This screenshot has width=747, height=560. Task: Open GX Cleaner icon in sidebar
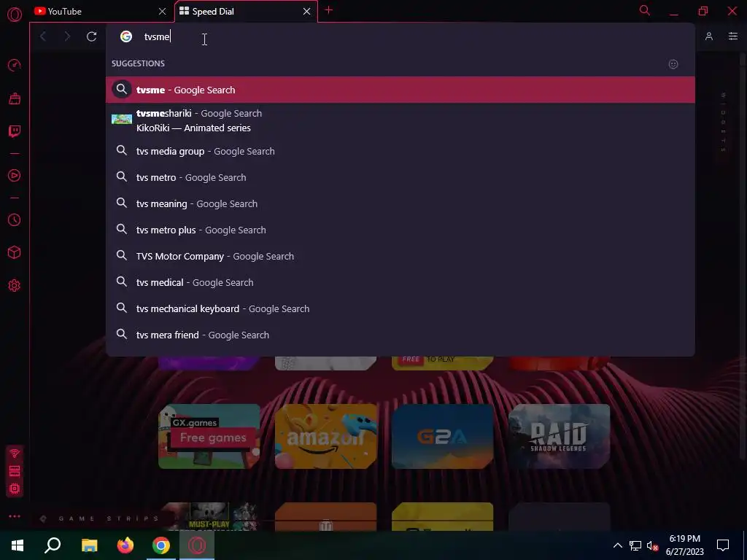point(15,98)
